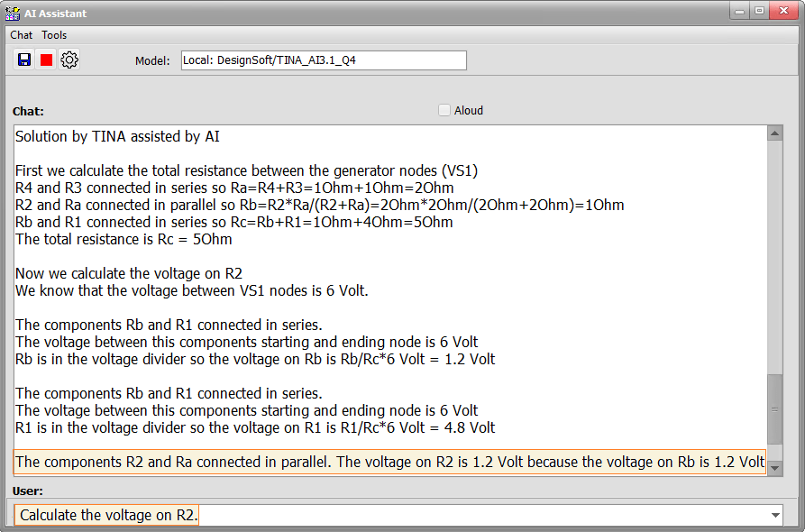Screen dimensions: 805x532
Task: Click the AI Assistant title bar app icon
Action: [13, 14]
